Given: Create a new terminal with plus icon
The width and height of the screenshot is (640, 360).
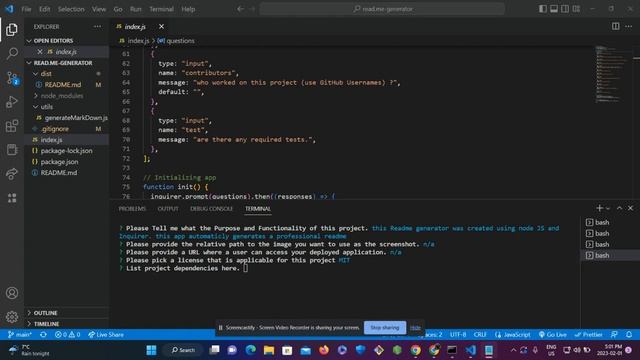Looking at the screenshot, I should [x=599, y=208].
